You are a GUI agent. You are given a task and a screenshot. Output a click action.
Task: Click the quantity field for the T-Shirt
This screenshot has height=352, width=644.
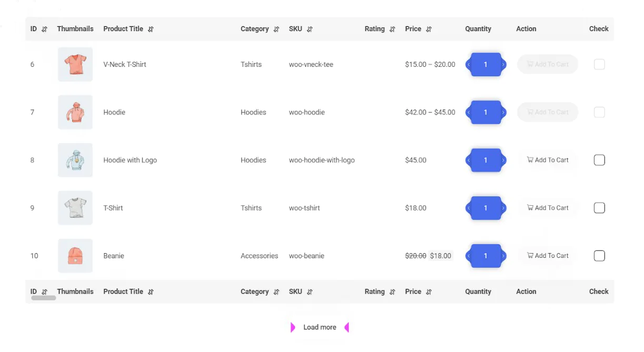(486, 207)
